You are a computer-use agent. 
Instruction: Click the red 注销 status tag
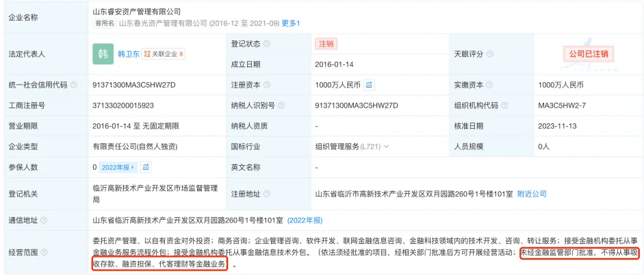tap(326, 43)
